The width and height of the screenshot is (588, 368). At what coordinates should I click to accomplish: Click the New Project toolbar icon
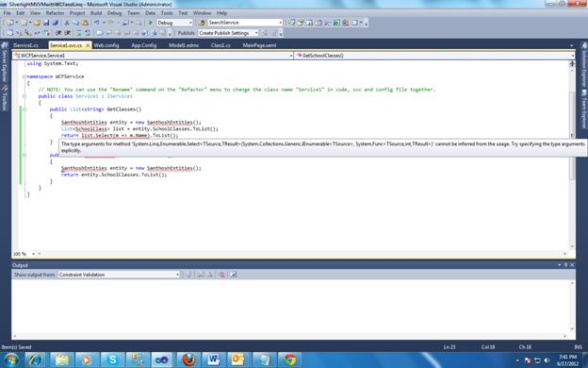[x=10, y=23]
